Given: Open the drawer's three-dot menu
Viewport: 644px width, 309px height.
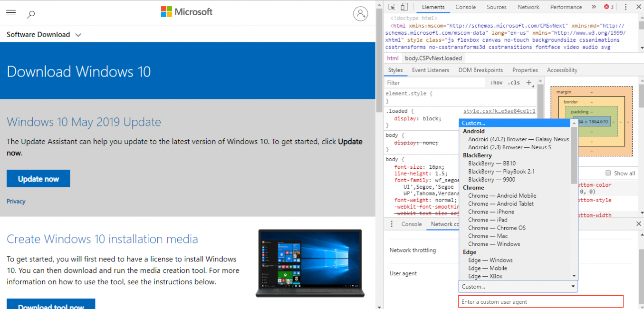Looking at the screenshot, I should coord(392,224).
